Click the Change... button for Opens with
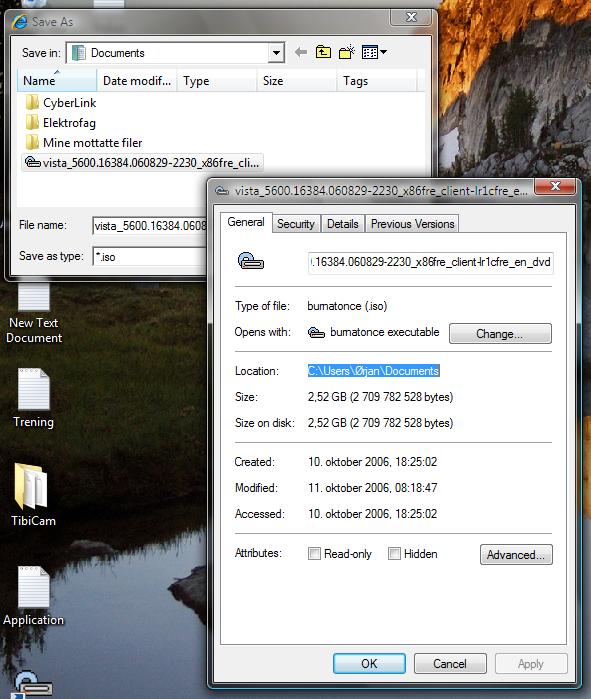 [500, 333]
